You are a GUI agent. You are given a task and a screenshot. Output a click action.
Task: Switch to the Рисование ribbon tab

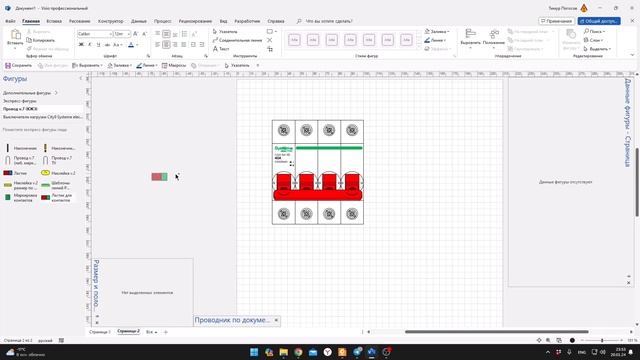tap(80, 21)
